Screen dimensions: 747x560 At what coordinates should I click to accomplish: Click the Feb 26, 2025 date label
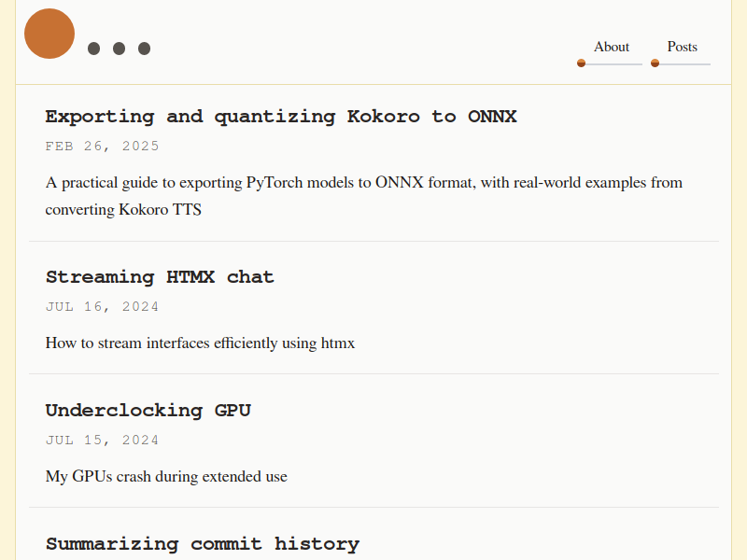point(102,146)
